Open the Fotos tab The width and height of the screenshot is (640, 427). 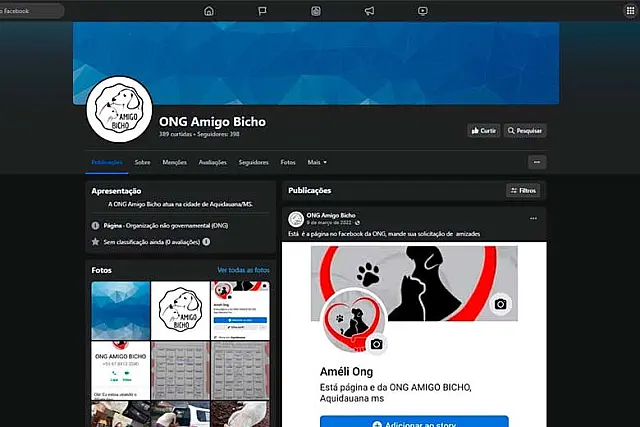(x=288, y=162)
